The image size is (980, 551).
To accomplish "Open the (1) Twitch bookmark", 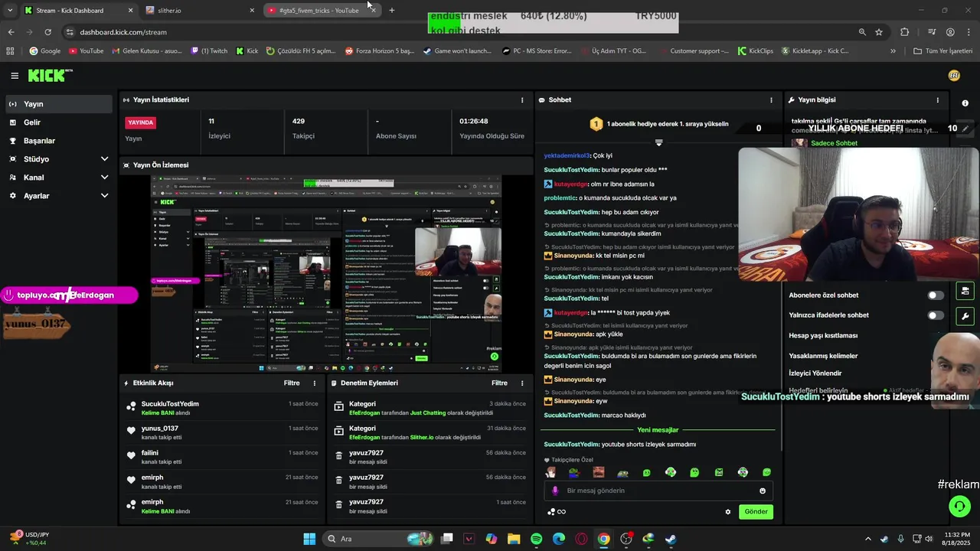I will [x=209, y=51].
